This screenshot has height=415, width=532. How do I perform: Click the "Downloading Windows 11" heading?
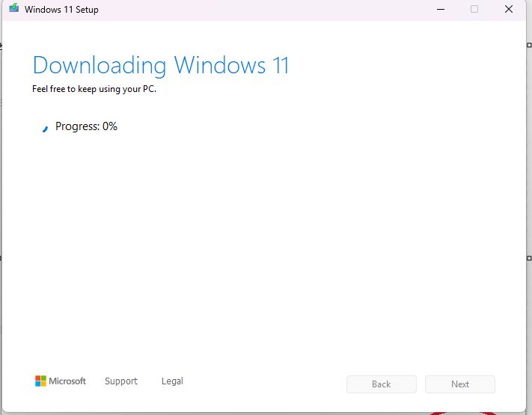click(x=160, y=65)
